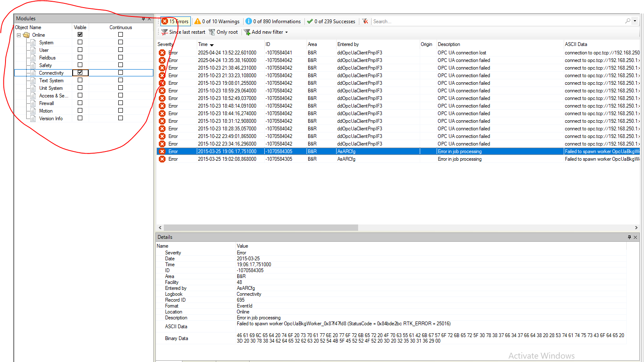Click error icon of the 2015-10-23 18:59:29 entry
Screen dimensions: 644x362
pos(162,91)
